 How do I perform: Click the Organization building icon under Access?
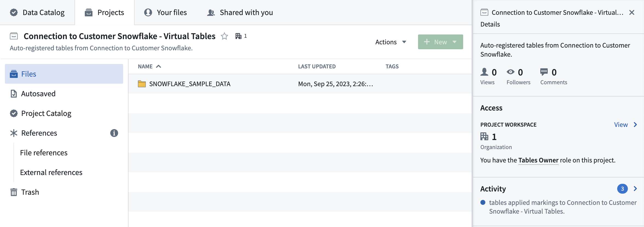pyautogui.click(x=484, y=136)
